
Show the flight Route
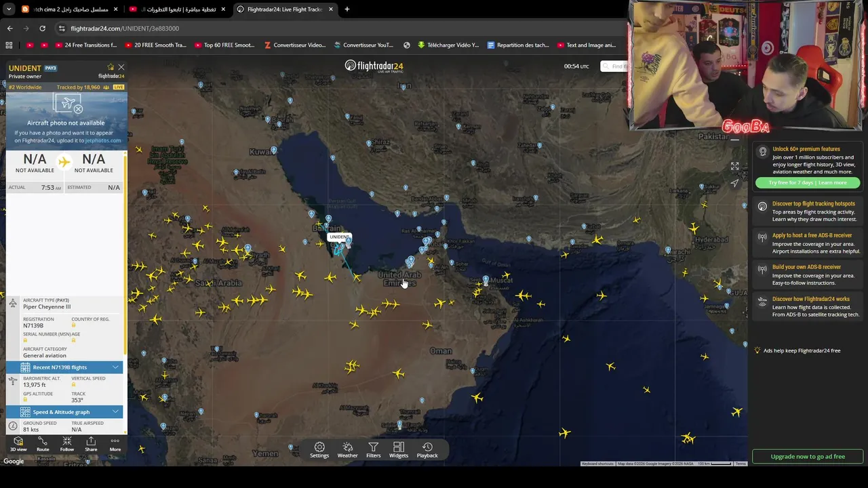point(43,445)
